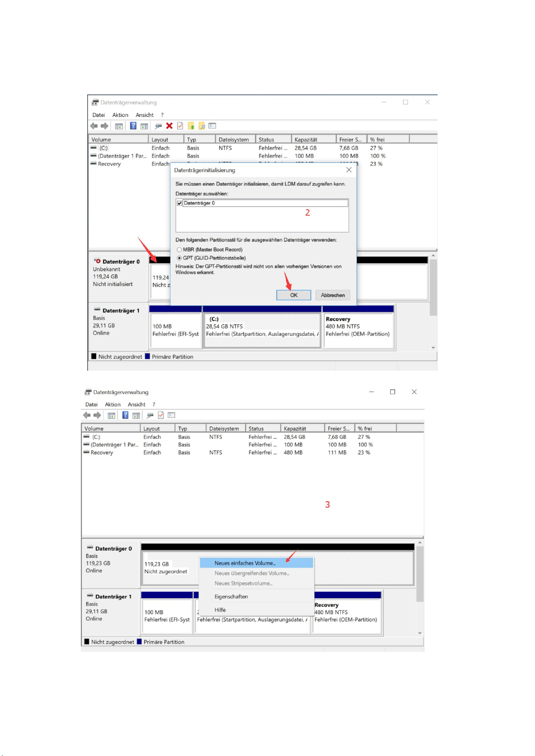The image size is (535, 756).
Task: Select GPT (GUID-Partitionstabelle) radio option
Action: point(179,258)
